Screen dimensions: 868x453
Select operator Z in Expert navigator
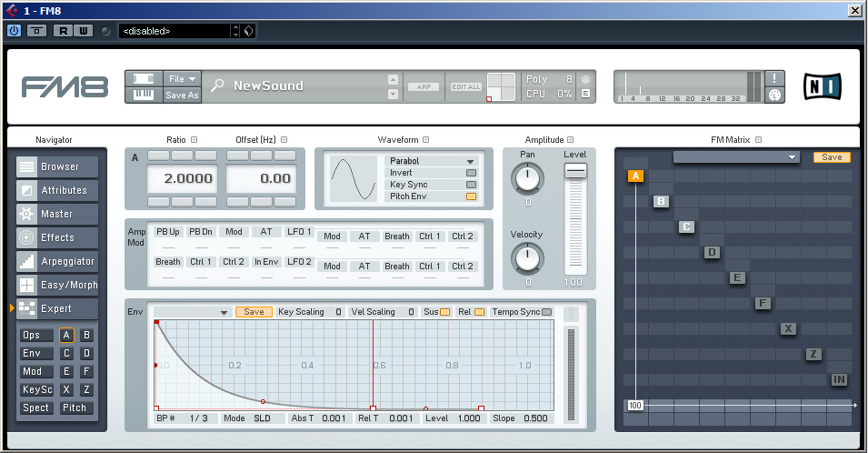tap(86, 390)
